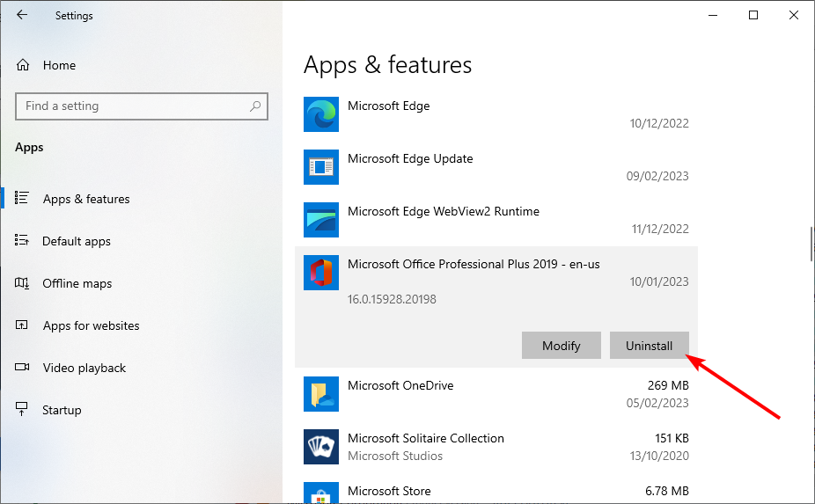
Task: Click the 151 KB Solitaire size
Action: pos(672,438)
